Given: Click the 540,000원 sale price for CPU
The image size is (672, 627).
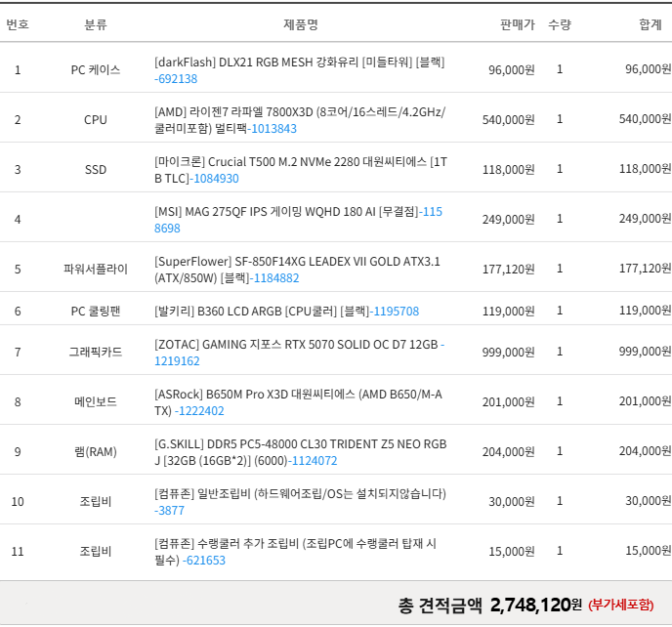Looking at the screenshot, I should pos(509,119).
